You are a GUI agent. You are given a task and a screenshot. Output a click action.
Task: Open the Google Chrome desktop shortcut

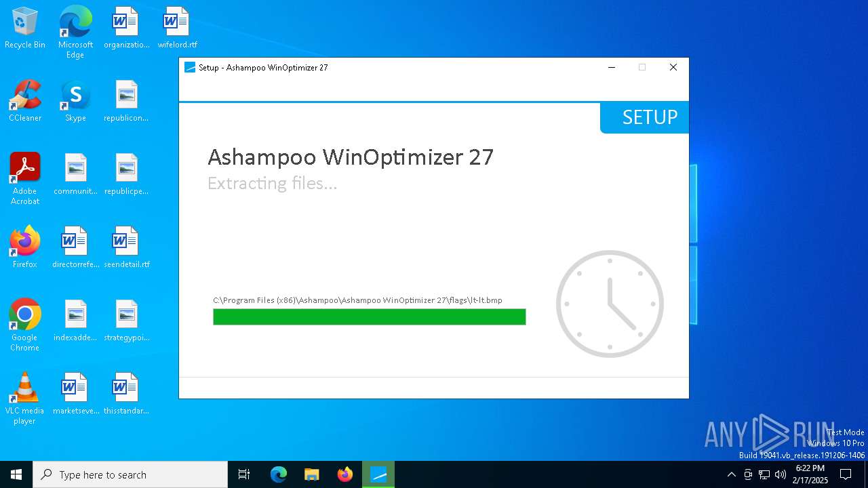(25, 325)
